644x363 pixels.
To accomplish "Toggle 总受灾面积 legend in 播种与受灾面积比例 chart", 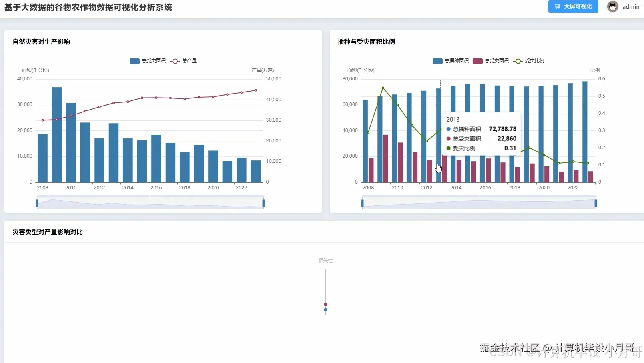I will click(x=491, y=61).
